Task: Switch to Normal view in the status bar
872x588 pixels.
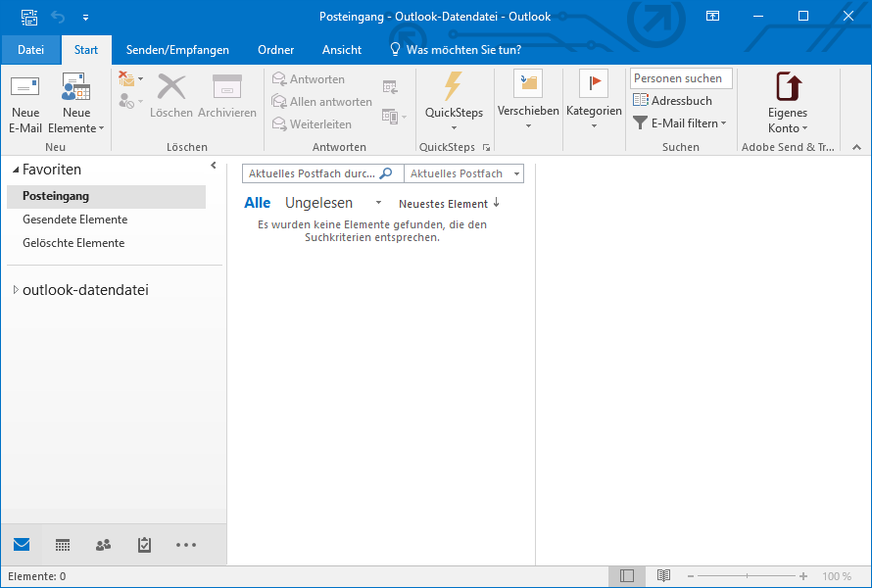Action: click(627, 576)
